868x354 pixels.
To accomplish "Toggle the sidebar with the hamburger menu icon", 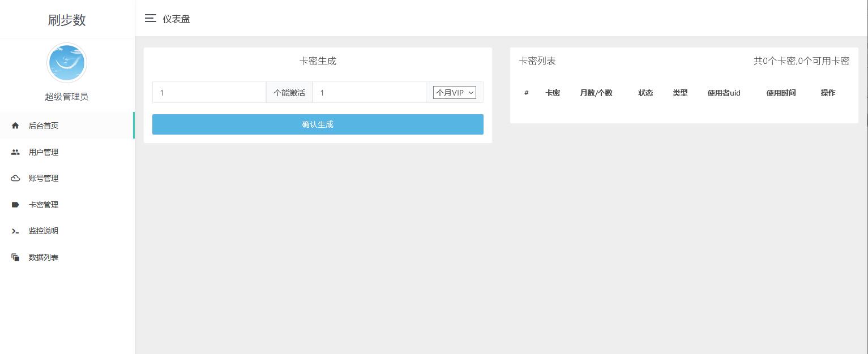I will pos(150,19).
